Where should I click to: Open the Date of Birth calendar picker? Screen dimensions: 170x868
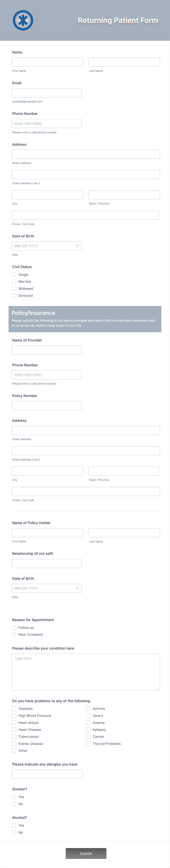point(78,246)
